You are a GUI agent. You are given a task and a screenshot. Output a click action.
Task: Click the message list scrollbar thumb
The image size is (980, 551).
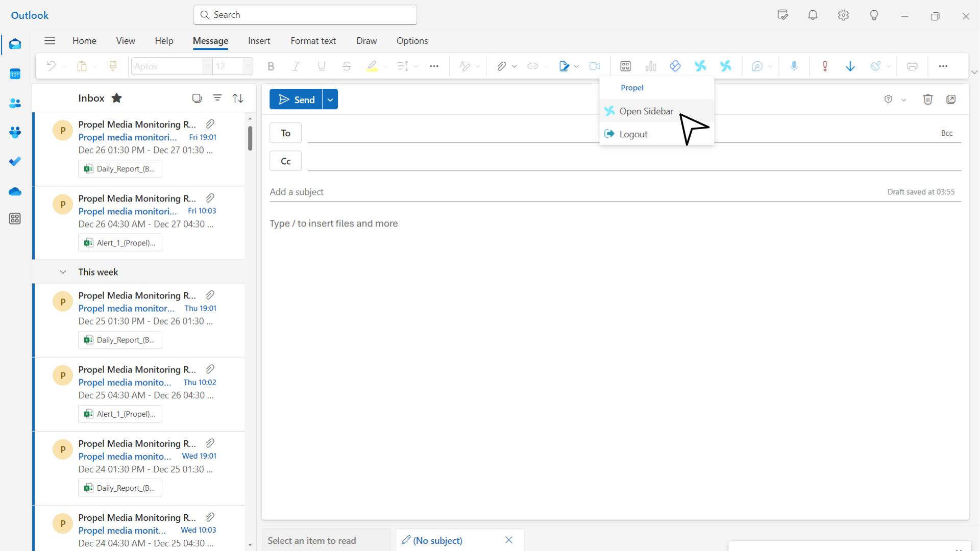tap(250, 138)
